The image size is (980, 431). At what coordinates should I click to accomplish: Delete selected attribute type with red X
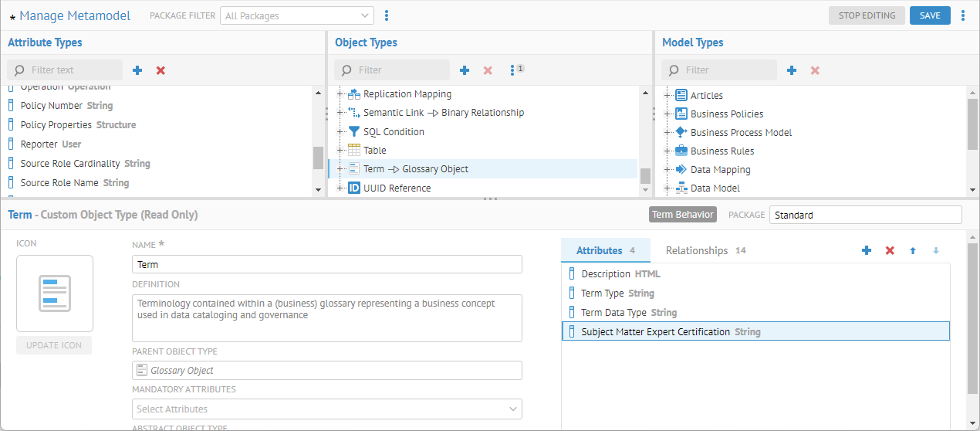(x=161, y=70)
